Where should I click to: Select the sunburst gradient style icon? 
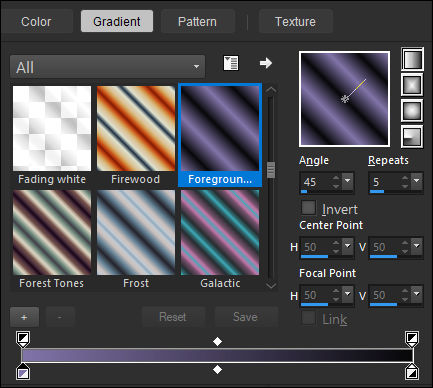coord(412,110)
